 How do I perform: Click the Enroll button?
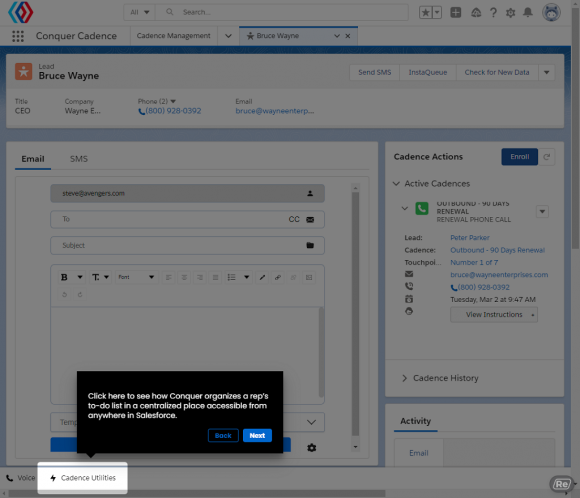[519, 157]
